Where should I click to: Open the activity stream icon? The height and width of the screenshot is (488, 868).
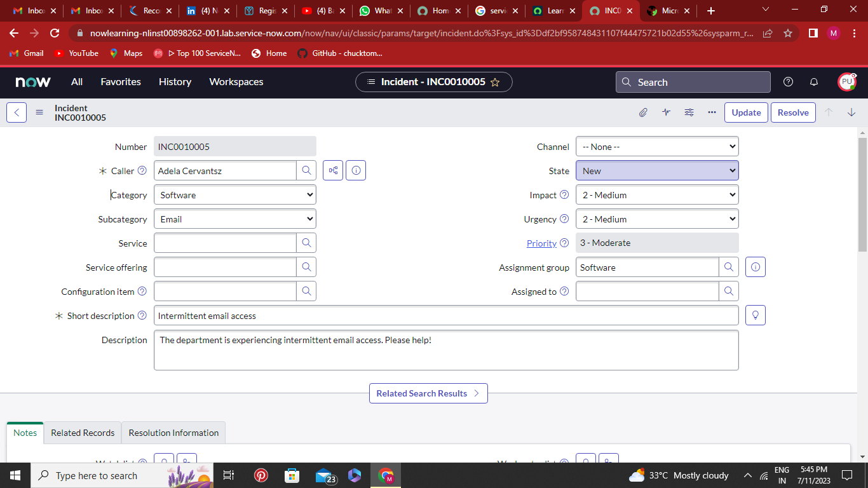(666, 112)
